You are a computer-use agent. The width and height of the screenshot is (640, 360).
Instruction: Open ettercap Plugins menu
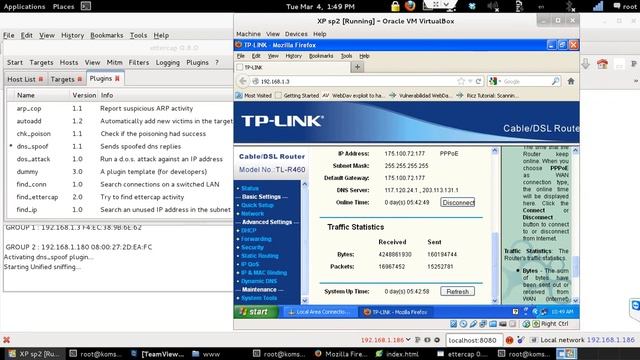coord(197,62)
